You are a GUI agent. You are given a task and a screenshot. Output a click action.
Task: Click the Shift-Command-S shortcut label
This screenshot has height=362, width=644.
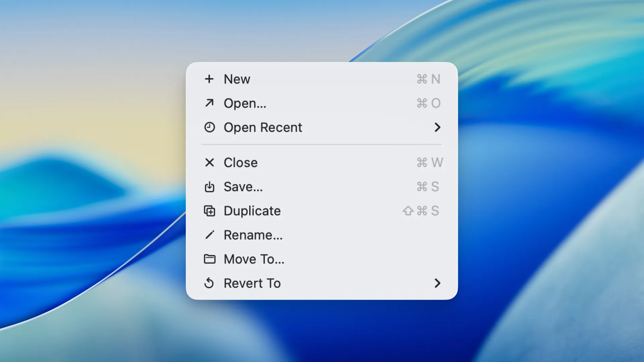(421, 211)
